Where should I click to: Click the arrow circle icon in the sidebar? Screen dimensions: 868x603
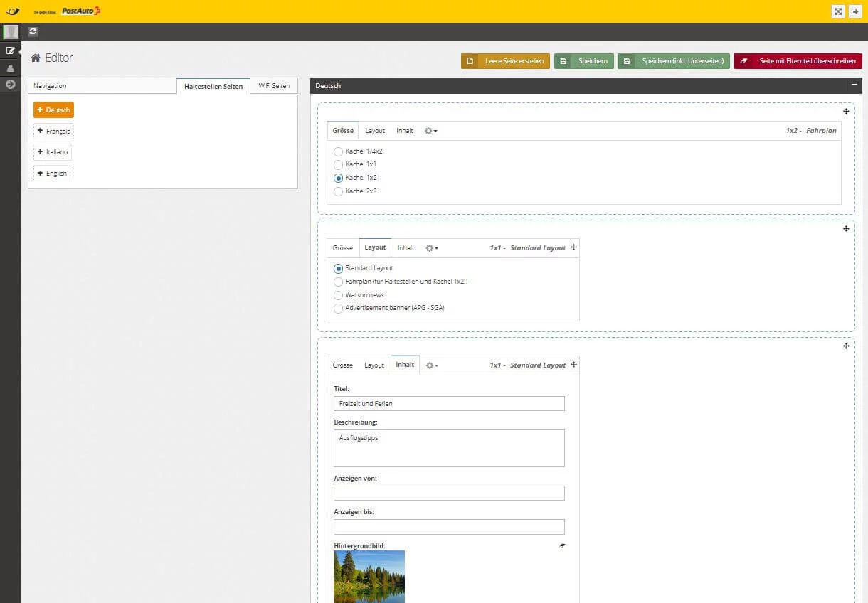[11, 85]
